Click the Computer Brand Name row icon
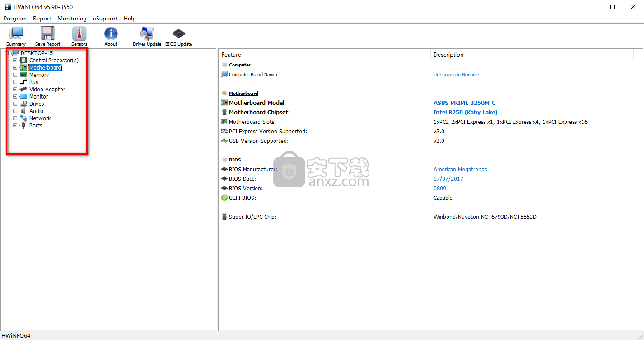Screen dimensions: 644x340 tap(224, 74)
